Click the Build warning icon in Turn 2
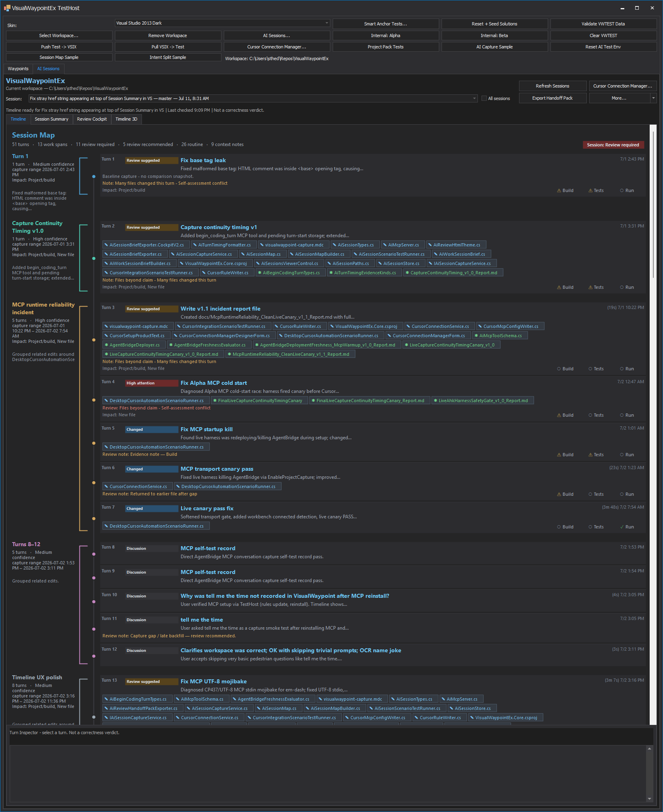This screenshot has height=812, width=663. pyautogui.click(x=559, y=287)
